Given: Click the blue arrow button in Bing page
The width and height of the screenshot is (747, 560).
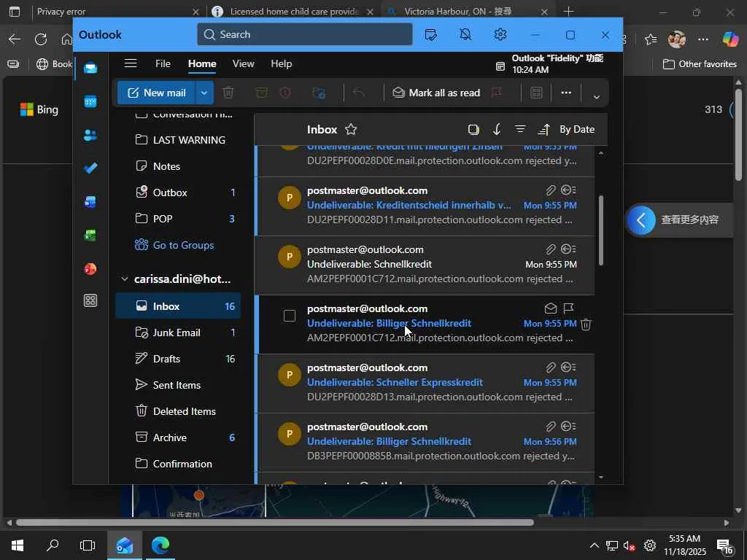Looking at the screenshot, I should point(640,220).
